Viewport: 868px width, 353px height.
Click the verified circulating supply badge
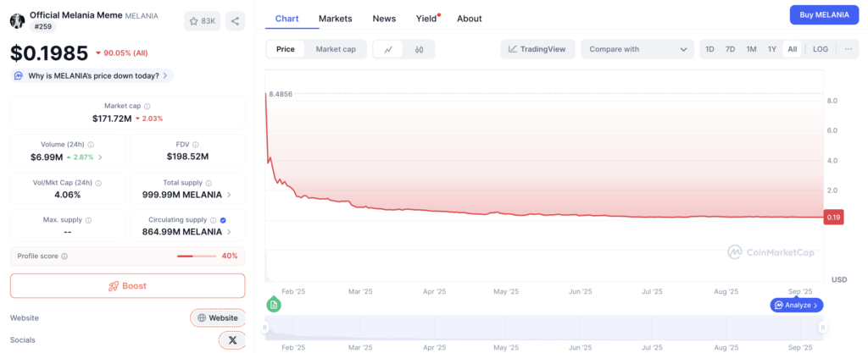(223, 220)
